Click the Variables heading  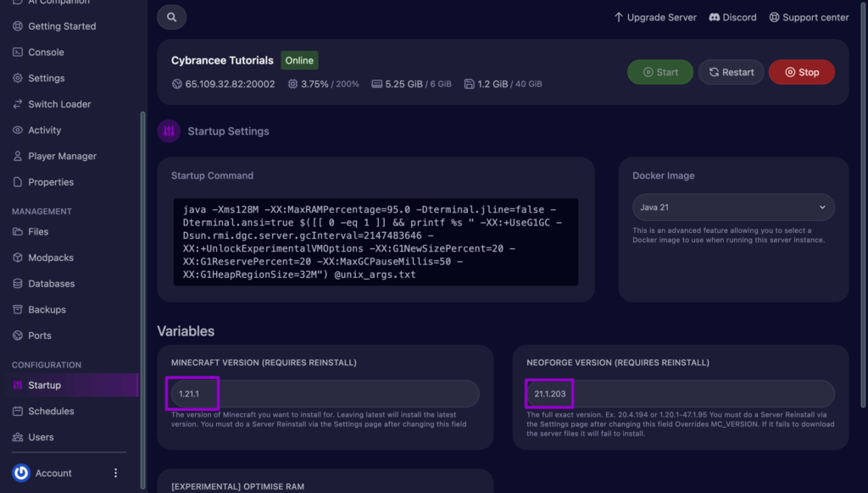(186, 331)
